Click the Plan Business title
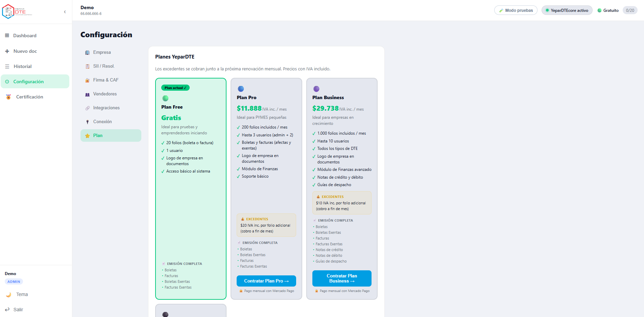Image resolution: width=644 pixels, height=317 pixels. click(328, 97)
